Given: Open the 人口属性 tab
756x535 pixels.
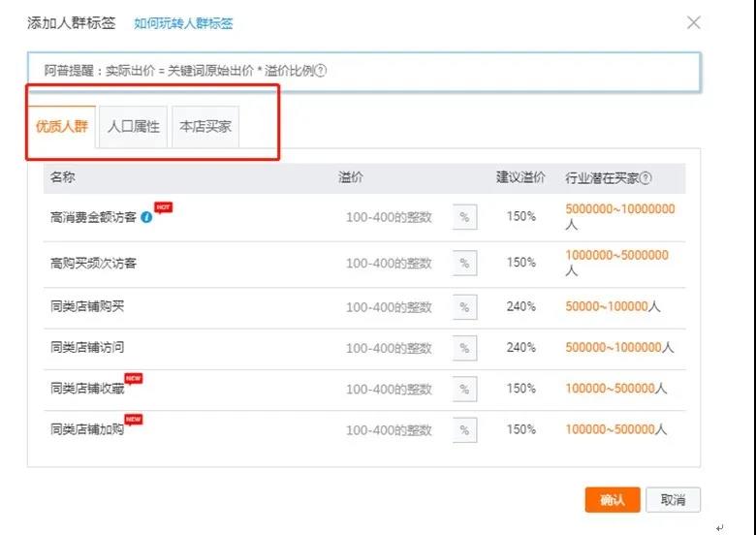Looking at the screenshot, I should [134, 127].
